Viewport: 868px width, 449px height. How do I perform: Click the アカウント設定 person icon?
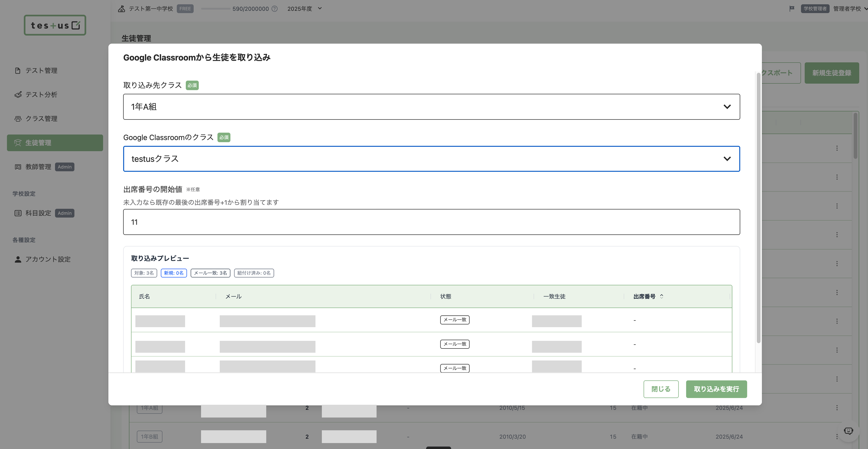18,259
